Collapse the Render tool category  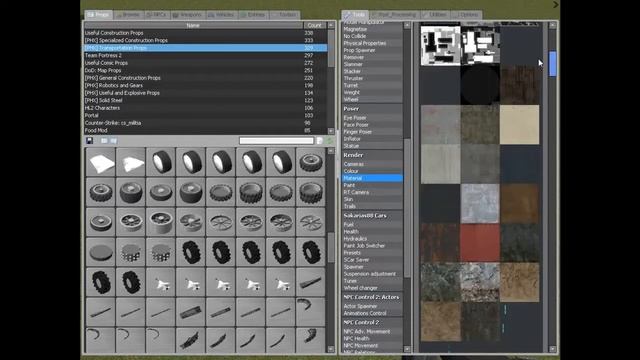tap(372, 155)
